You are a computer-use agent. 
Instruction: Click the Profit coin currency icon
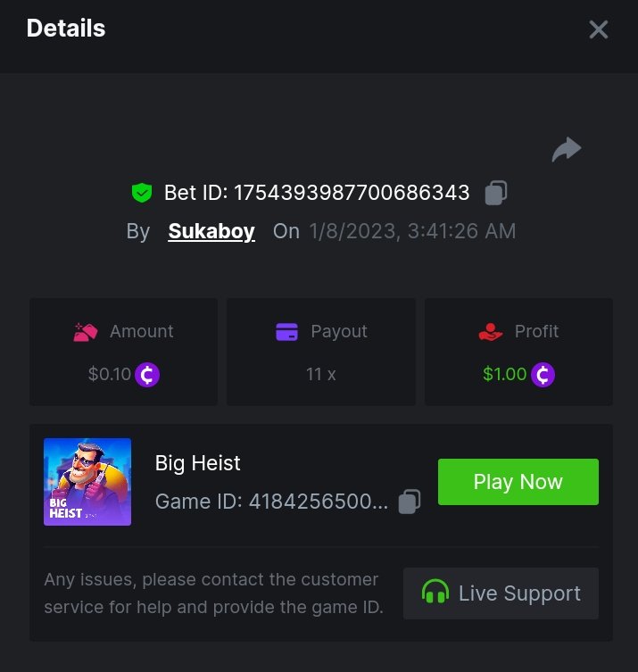[543, 374]
